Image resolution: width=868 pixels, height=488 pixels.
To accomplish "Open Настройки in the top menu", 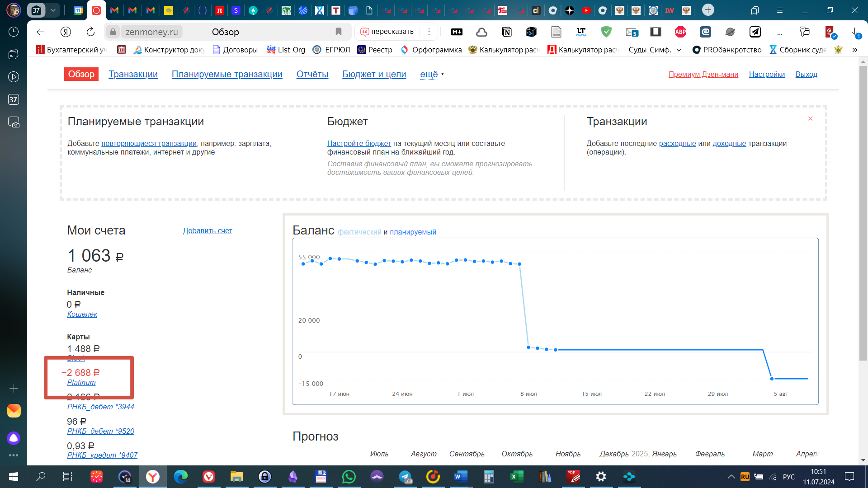I will 767,74.
